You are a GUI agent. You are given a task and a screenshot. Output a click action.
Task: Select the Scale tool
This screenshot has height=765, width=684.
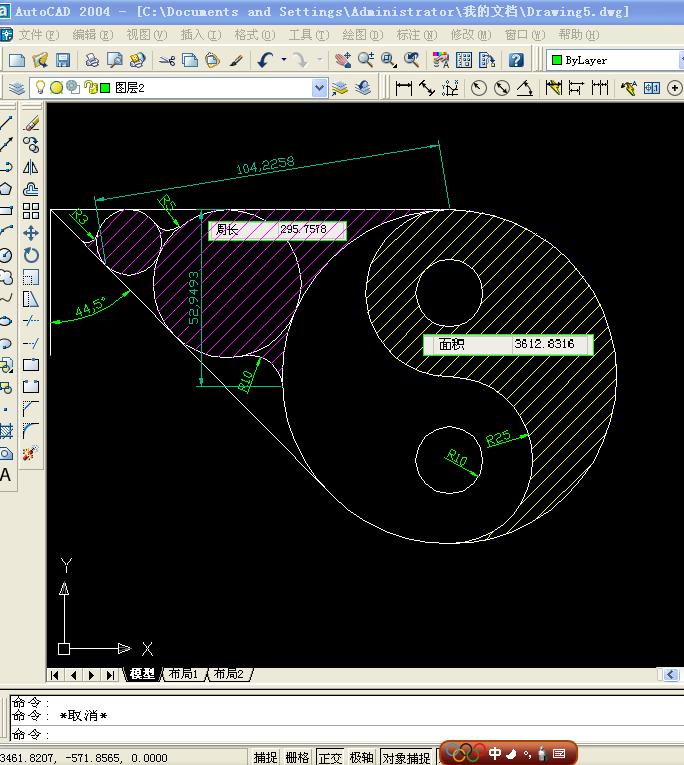31,277
